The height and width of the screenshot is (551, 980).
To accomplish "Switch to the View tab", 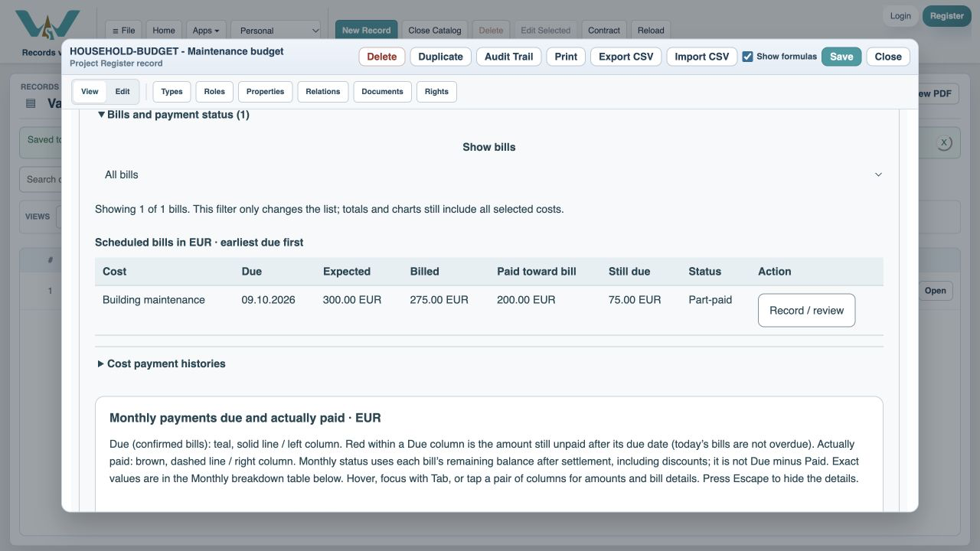I will (90, 92).
